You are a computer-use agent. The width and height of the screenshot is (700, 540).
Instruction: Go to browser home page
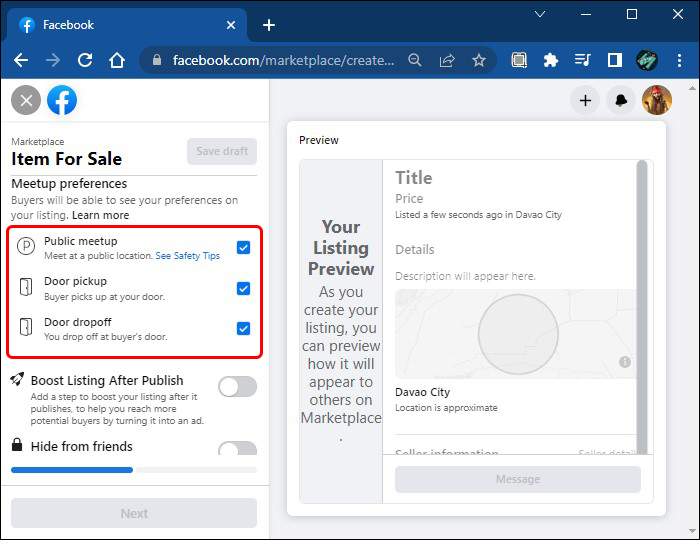pyautogui.click(x=117, y=60)
